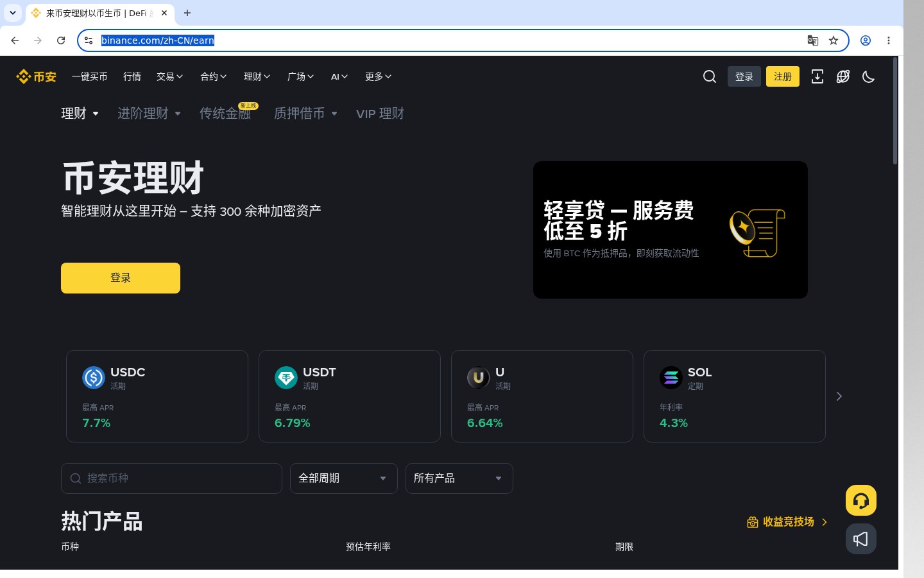Click the customer support headset icon
Viewport: 924px width, 578px height.
tap(861, 500)
